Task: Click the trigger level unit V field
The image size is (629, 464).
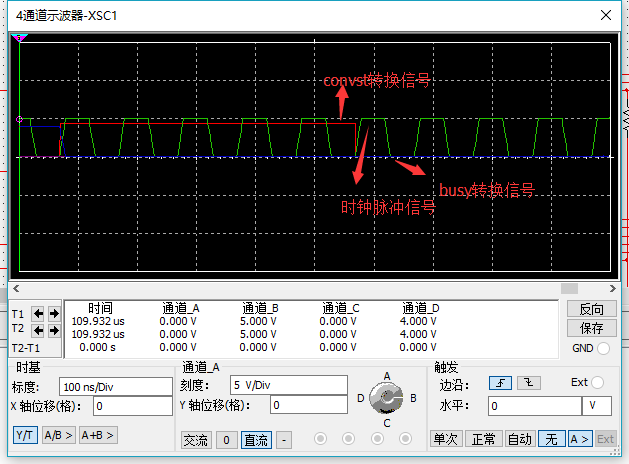Action: tap(597, 406)
